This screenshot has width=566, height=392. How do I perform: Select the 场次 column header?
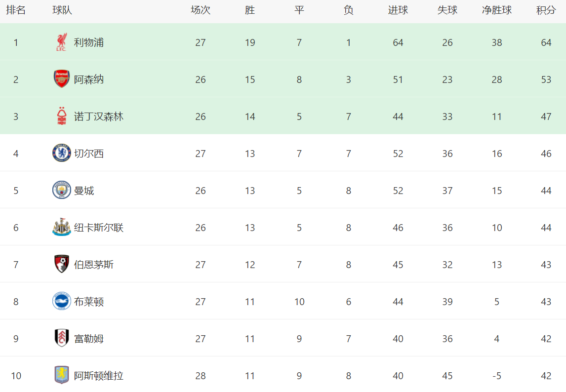pyautogui.click(x=201, y=10)
